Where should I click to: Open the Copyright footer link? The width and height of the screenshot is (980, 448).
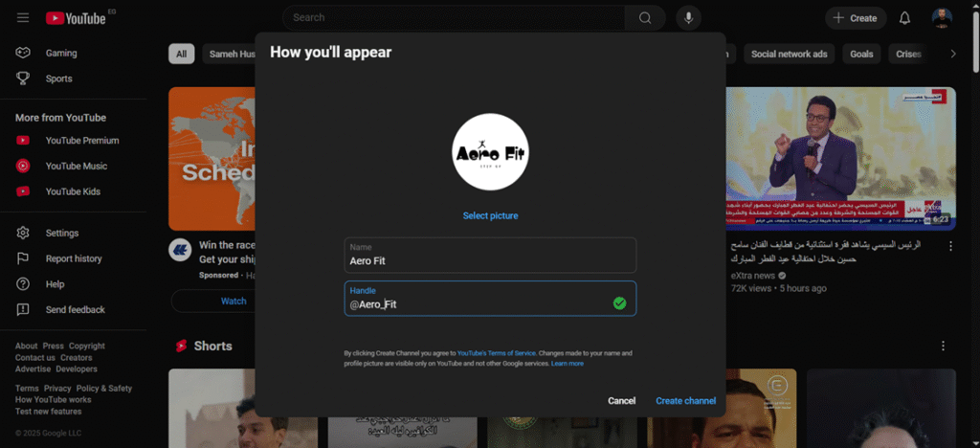87,347
